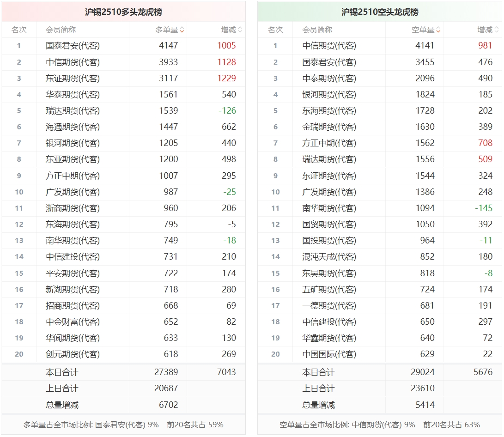This screenshot has width=504, height=437.
Task: Click 多单量占全市场比例 footer text
Action: [123, 425]
